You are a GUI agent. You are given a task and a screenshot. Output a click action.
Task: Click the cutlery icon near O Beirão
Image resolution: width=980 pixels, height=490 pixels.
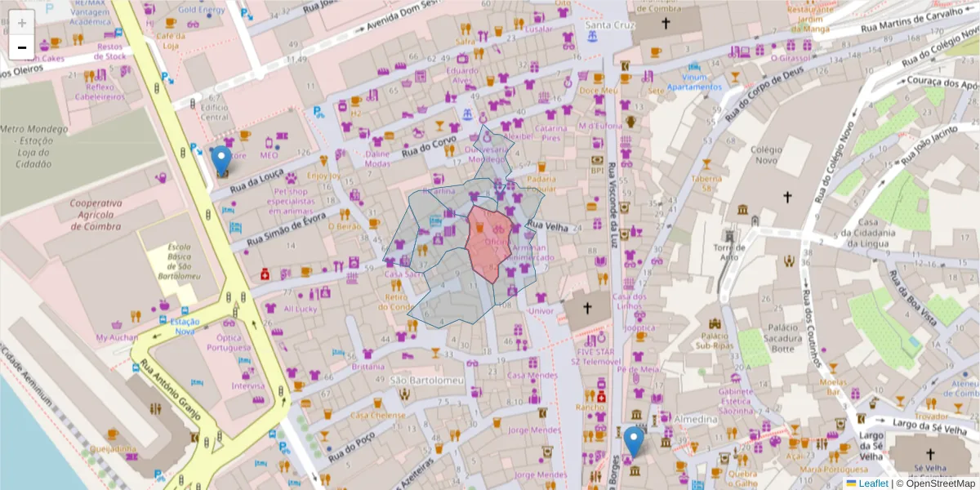pos(344,214)
